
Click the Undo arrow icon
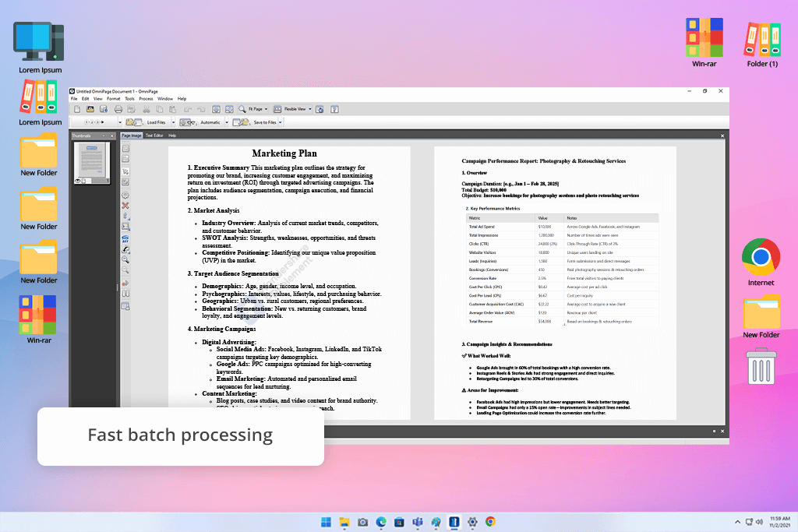click(188, 109)
